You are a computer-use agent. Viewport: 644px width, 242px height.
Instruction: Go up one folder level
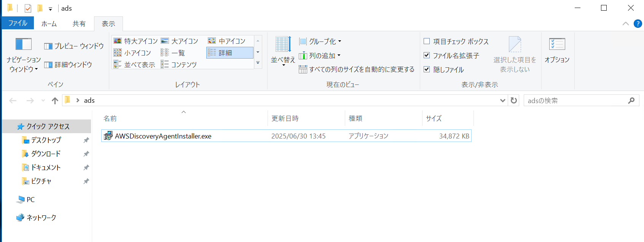click(55, 100)
